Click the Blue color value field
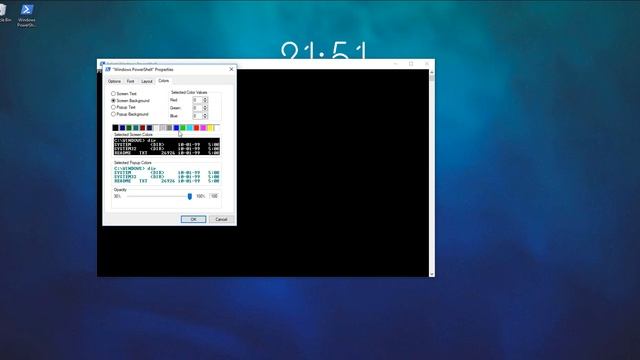This screenshot has width=640, height=360. (x=197, y=116)
